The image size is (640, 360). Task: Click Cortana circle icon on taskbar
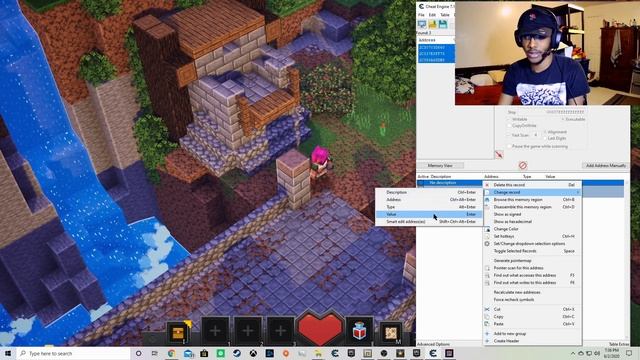tap(138, 353)
